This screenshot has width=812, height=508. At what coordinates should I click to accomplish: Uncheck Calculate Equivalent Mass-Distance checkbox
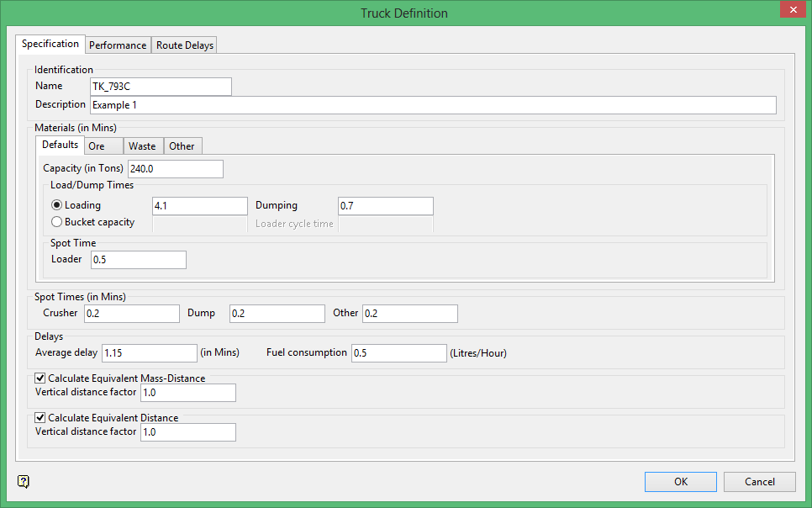point(40,378)
